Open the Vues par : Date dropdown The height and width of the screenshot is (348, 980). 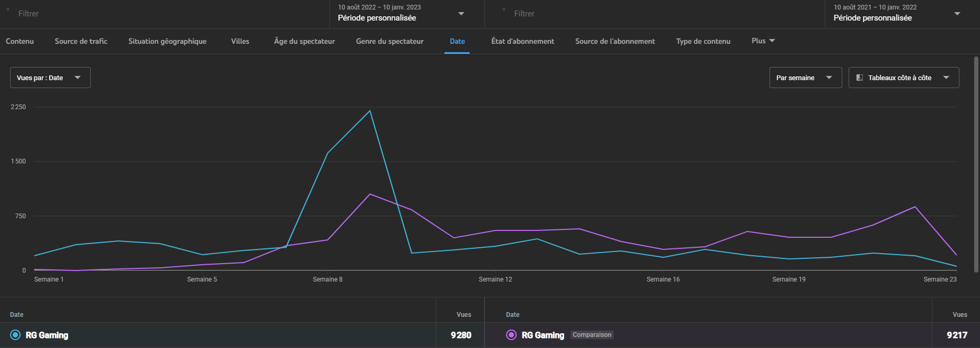tap(50, 78)
